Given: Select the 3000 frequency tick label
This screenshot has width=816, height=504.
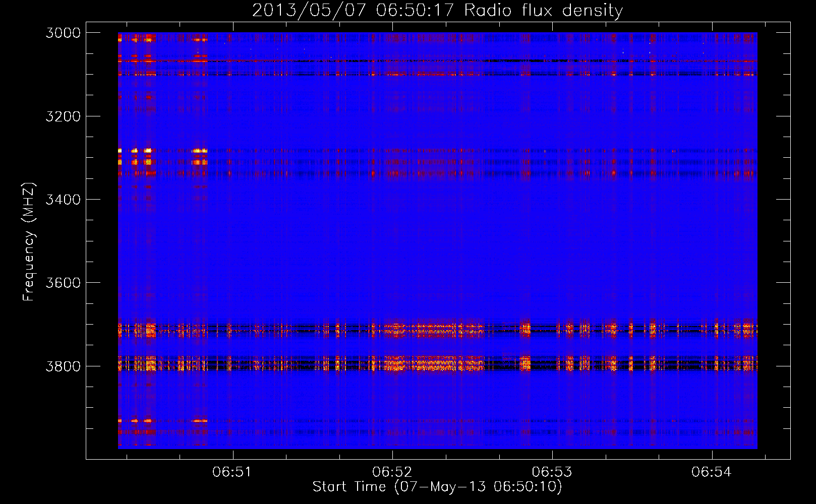Looking at the screenshot, I should [x=63, y=33].
